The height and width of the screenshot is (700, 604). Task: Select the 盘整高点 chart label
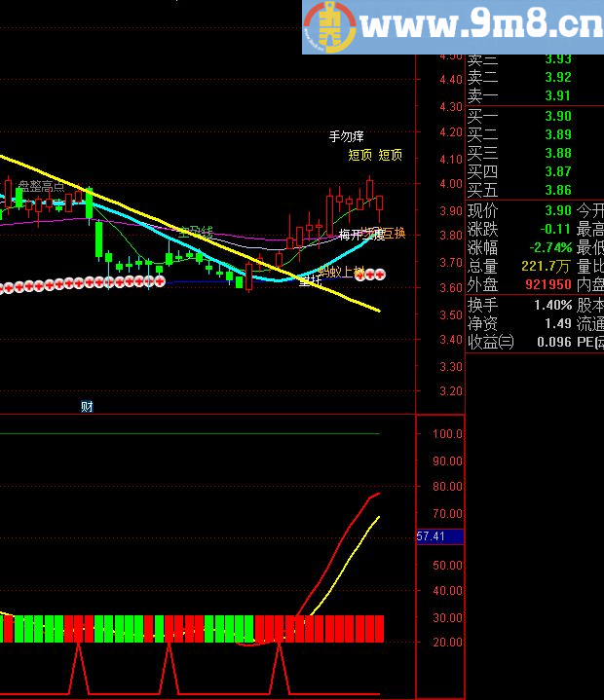(x=42, y=186)
